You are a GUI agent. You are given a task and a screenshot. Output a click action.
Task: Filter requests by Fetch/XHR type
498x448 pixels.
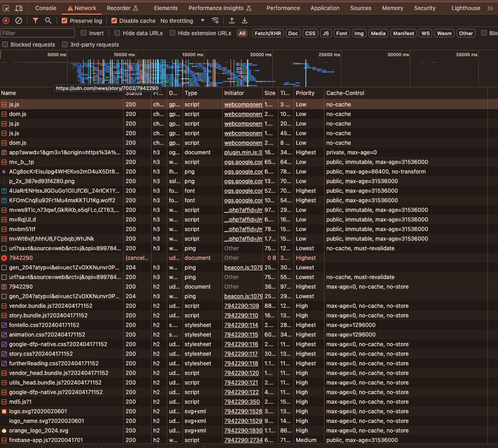pos(268,33)
